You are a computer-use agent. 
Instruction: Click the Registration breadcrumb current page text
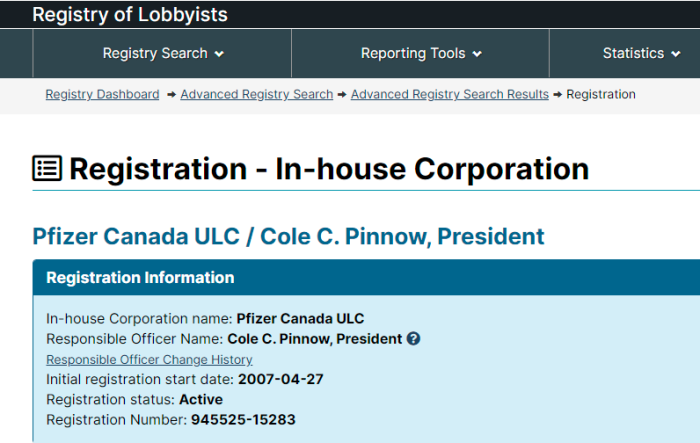601,95
